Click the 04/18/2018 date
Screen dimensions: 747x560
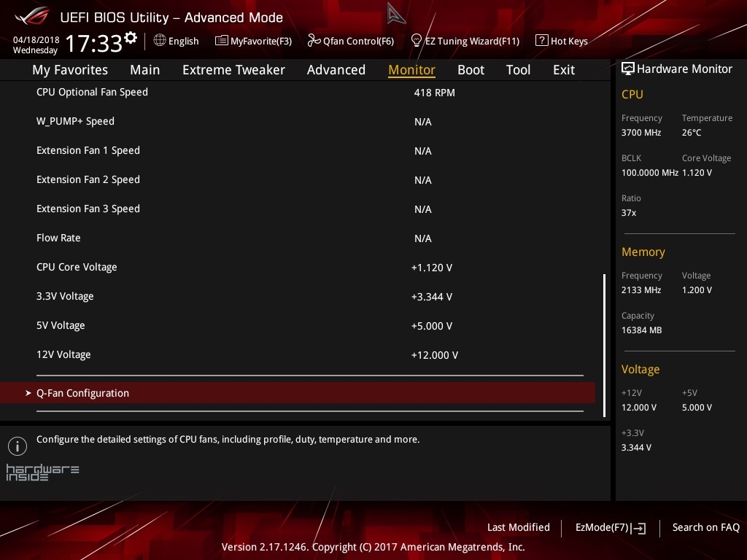tap(36, 39)
